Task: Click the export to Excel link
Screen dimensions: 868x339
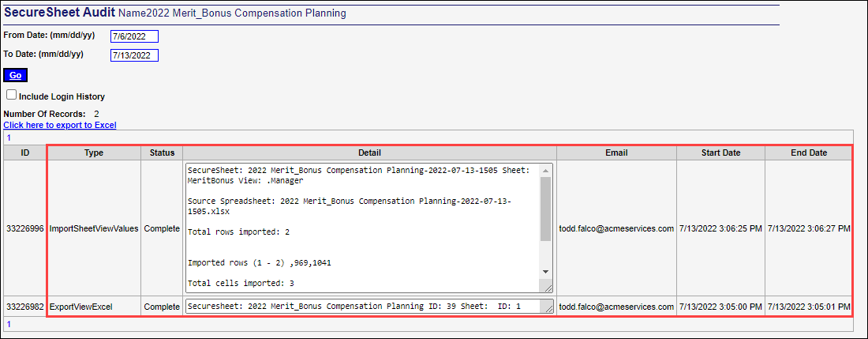Action: (x=60, y=125)
